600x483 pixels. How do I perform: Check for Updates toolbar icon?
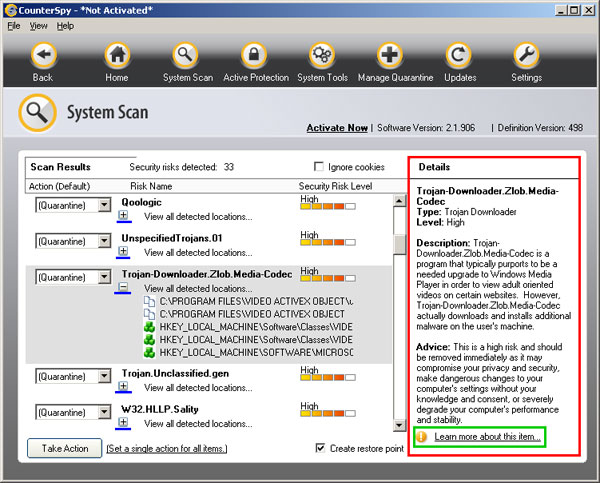(x=458, y=55)
